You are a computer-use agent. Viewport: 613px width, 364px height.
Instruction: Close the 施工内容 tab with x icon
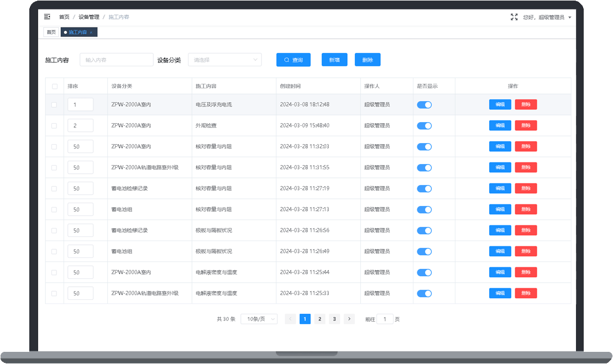click(91, 33)
